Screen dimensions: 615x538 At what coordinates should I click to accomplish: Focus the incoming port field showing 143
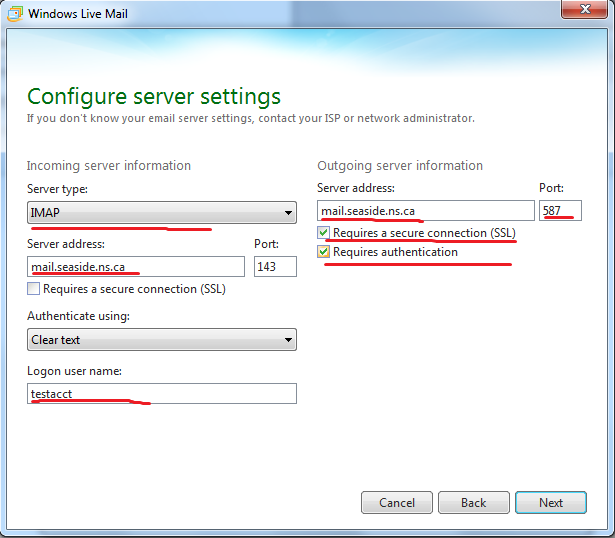pyautogui.click(x=275, y=267)
